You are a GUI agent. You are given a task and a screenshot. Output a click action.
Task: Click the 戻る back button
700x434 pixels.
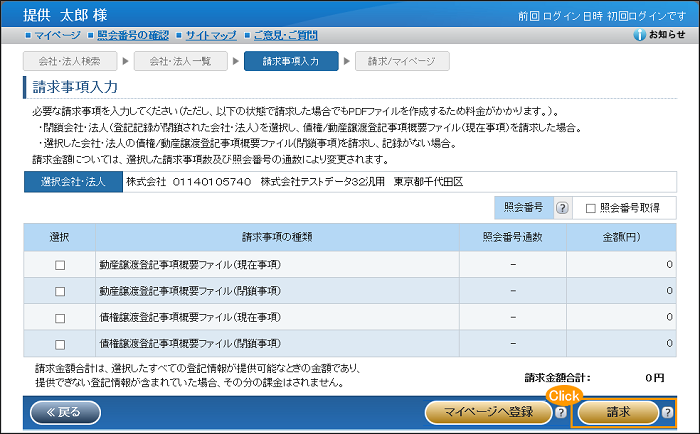click(x=65, y=412)
